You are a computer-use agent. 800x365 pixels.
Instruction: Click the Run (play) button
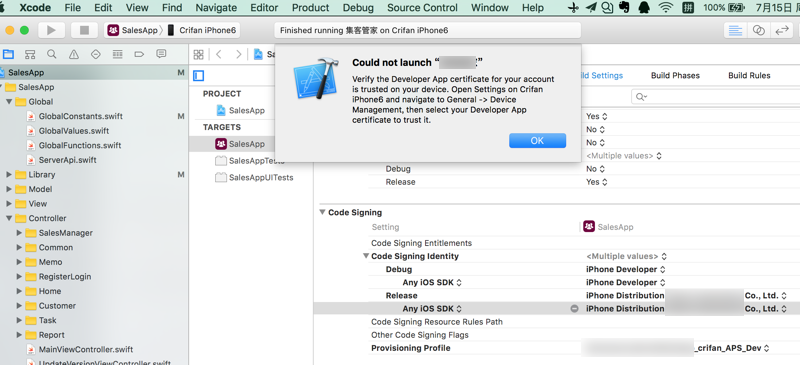coord(51,30)
